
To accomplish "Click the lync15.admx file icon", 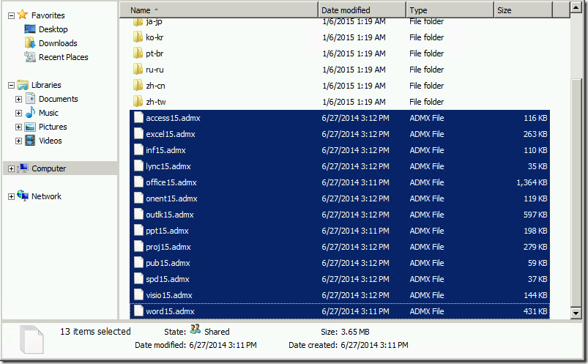I will click(138, 166).
